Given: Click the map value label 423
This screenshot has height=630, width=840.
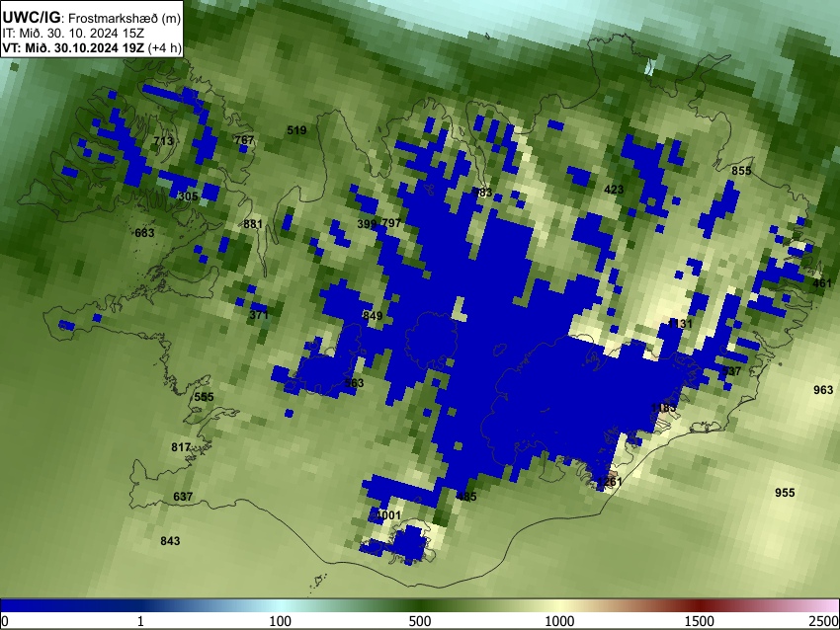Looking at the screenshot, I should 614,190.
